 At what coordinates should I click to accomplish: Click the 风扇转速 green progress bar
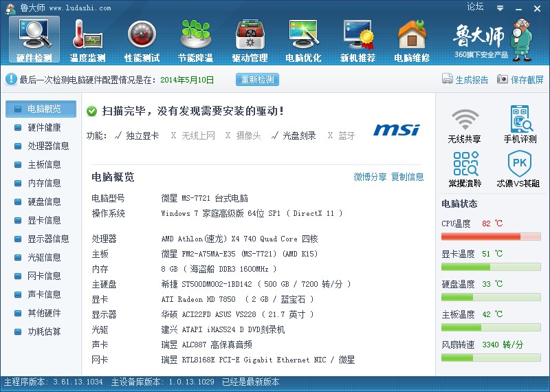[491, 358]
